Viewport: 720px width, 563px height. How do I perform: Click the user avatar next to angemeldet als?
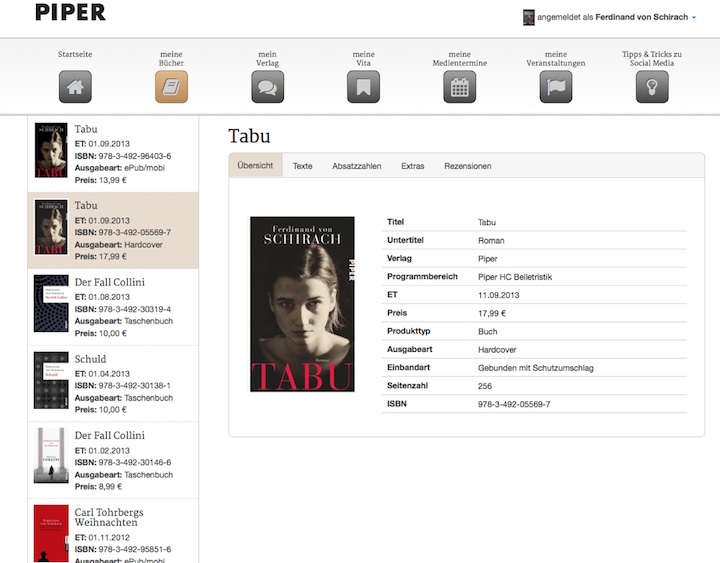(x=529, y=17)
